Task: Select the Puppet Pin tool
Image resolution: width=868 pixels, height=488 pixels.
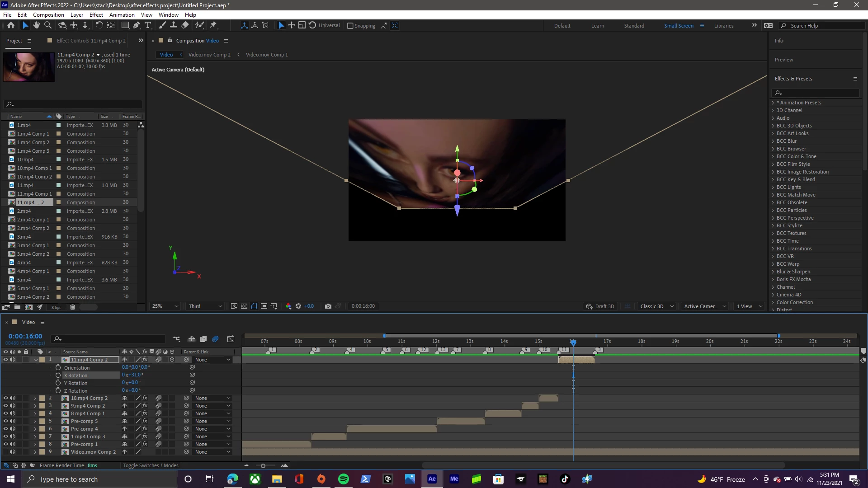Action: pyautogui.click(x=213, y=25)
